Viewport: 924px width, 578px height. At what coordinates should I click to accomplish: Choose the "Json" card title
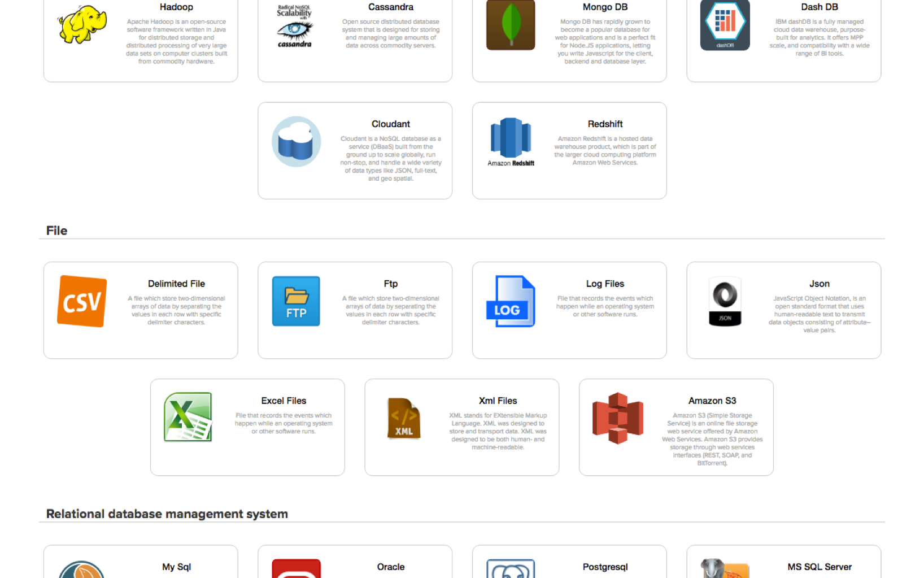point(820,284)
